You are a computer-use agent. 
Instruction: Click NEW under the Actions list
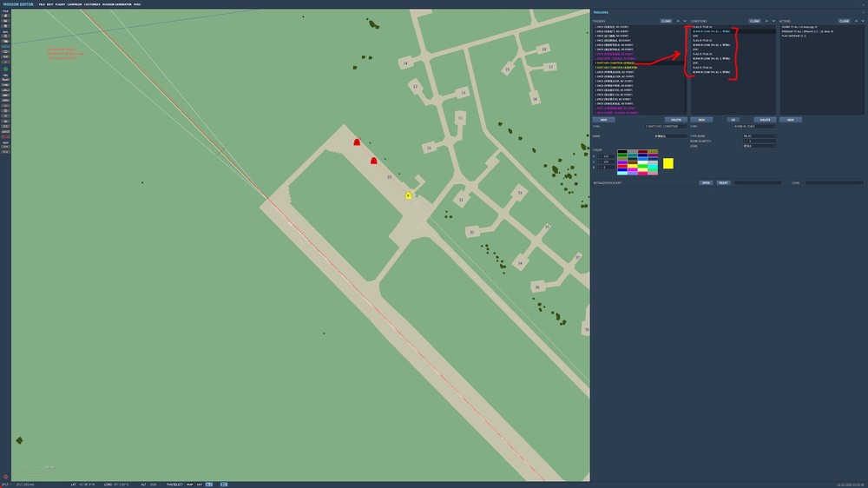pyautogui.click(x=791, y=120)
